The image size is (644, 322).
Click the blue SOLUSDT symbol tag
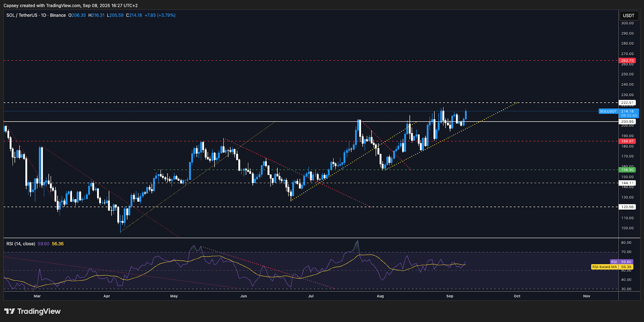click(x=608, y=111)
